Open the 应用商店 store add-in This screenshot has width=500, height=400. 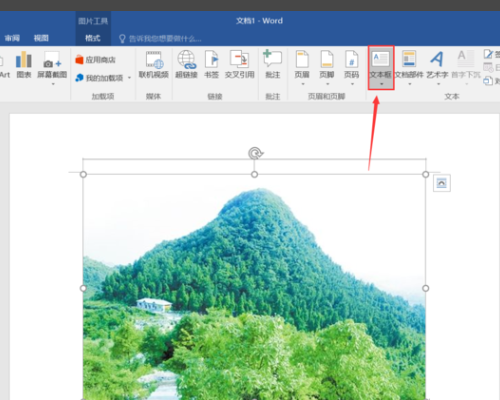[95, 60]
